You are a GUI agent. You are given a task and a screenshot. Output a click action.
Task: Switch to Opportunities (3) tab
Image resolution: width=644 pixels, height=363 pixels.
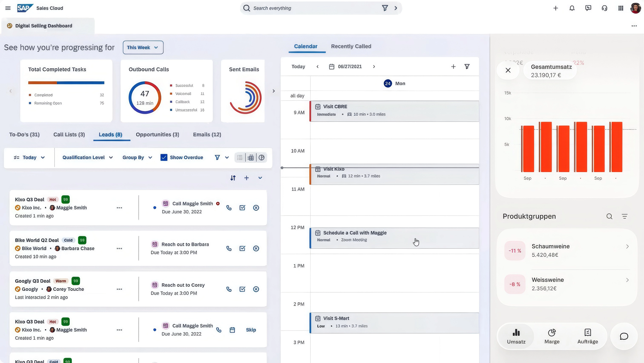[158, 134]
